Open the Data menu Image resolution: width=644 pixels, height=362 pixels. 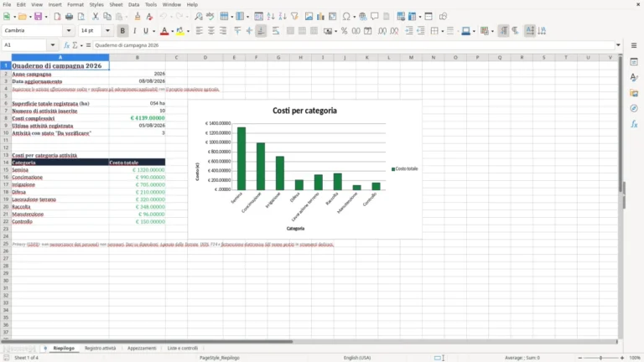[x=133, y=4]
